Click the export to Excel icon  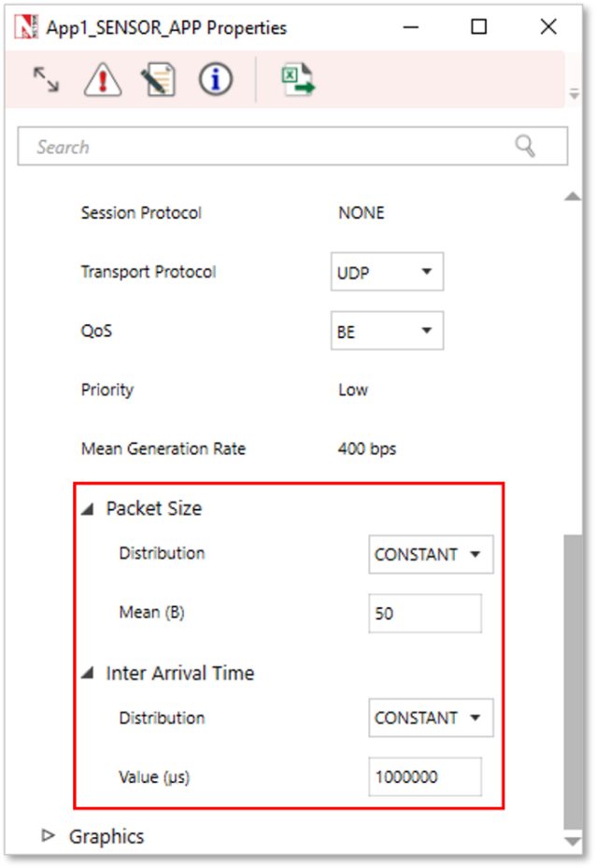click(x=299, y=80)
